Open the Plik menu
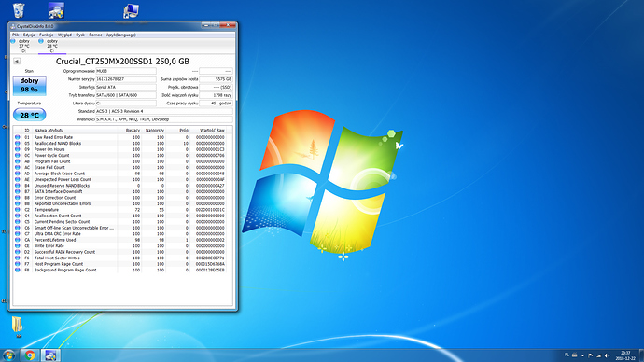644x362 pixels. click(15, 35)
